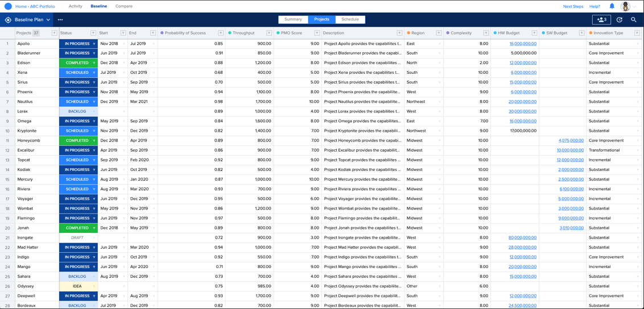Open ABC Portfolio breadcrumb link

[42, 6]
